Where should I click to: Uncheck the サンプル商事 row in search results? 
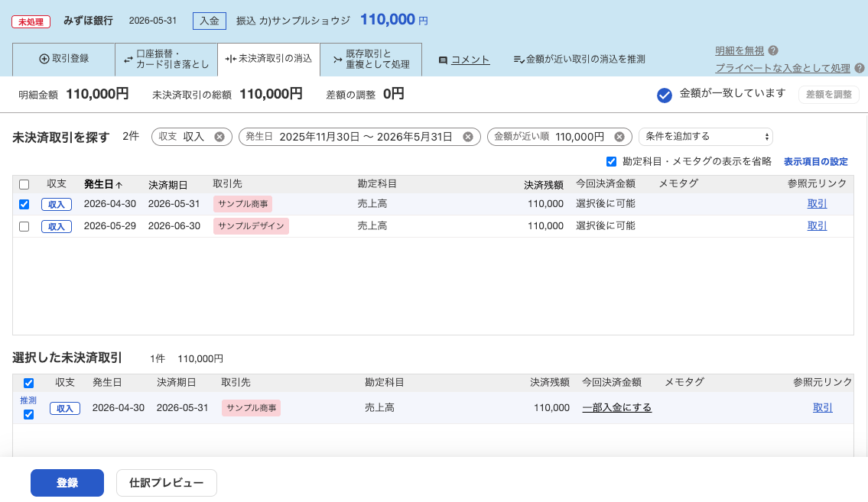coord(24,204)
